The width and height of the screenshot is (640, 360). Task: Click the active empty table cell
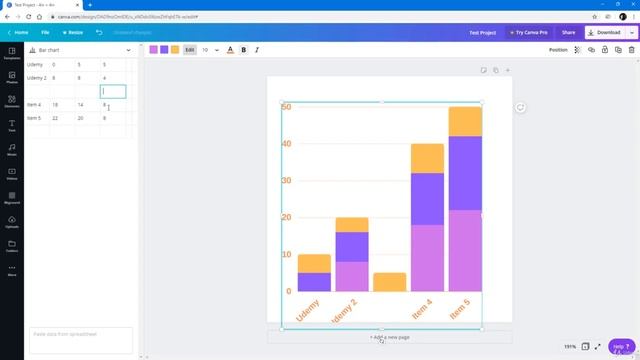tap(113, 91)
